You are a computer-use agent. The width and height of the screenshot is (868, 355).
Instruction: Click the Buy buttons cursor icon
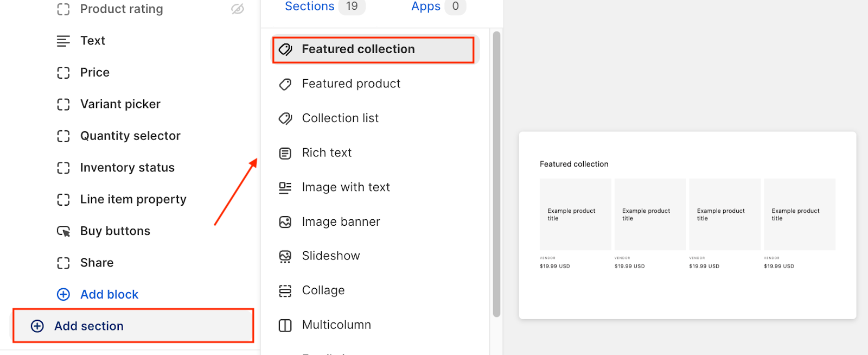coord(63,231)
